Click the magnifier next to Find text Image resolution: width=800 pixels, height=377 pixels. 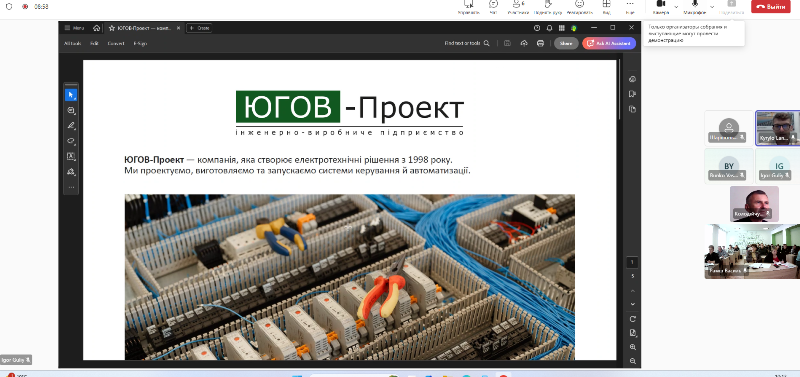click(487, 43)
